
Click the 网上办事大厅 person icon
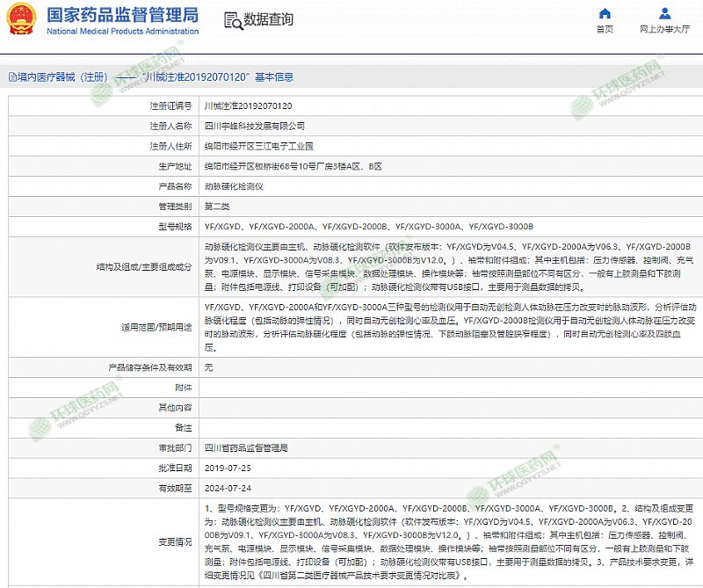pyautogui.click(x=664, y=14)
